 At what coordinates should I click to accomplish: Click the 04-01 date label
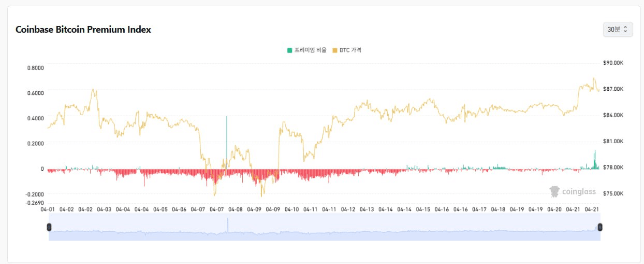pos(48,210)
